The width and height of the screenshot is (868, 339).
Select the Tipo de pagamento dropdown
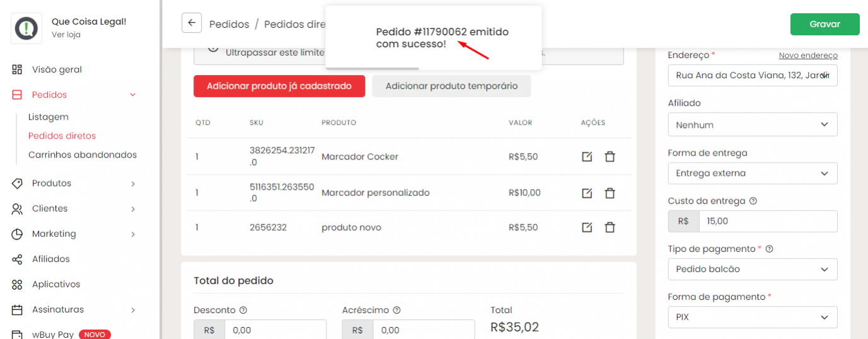752,269
